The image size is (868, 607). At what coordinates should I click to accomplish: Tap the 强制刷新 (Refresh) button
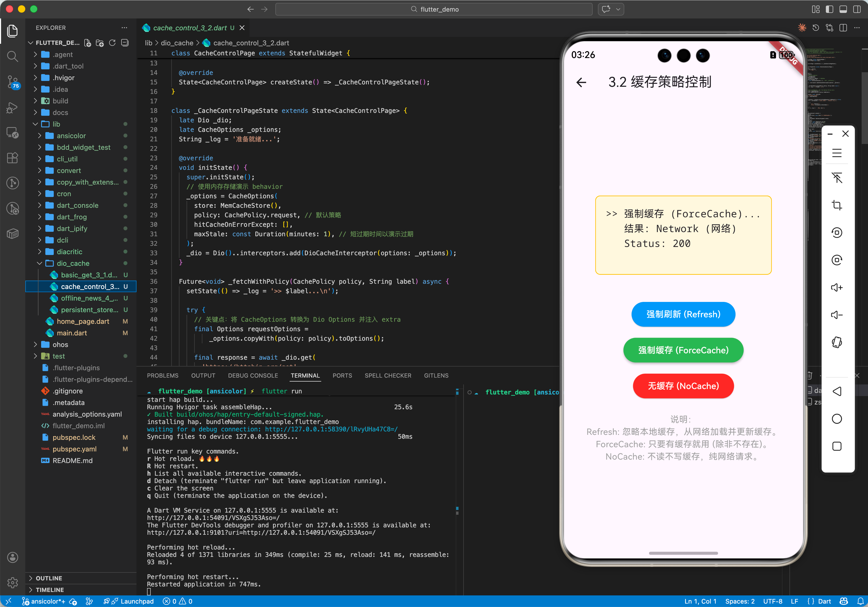coord(683,314)
